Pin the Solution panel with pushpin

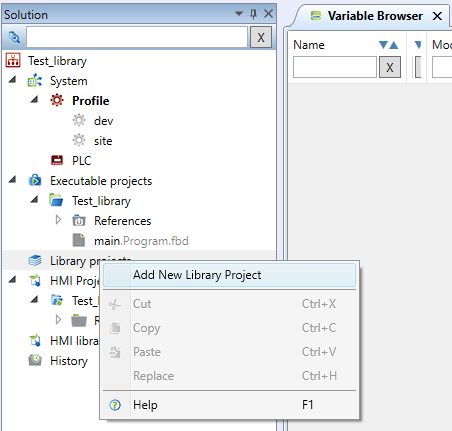253,14
